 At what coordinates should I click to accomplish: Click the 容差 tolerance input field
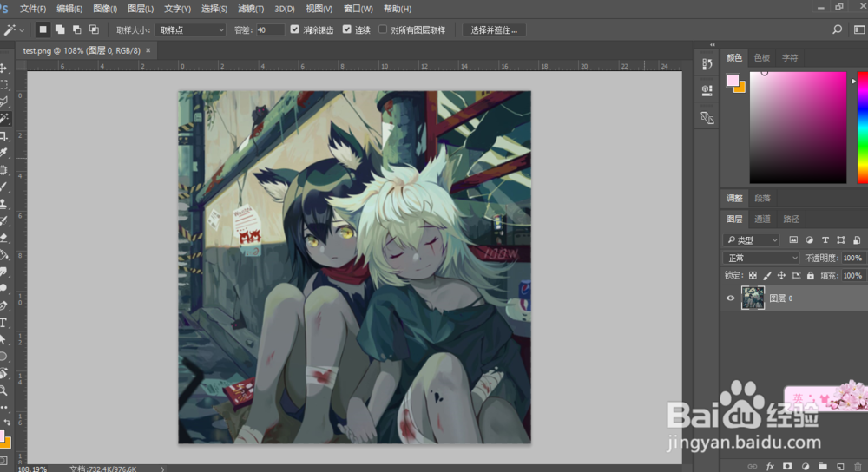tap(270, 29)
